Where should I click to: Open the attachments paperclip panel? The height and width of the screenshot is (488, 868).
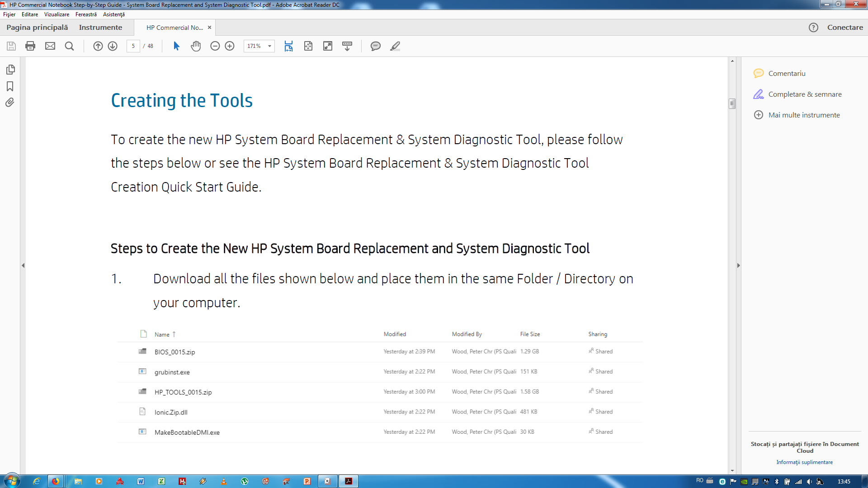[x=10, y=103]
